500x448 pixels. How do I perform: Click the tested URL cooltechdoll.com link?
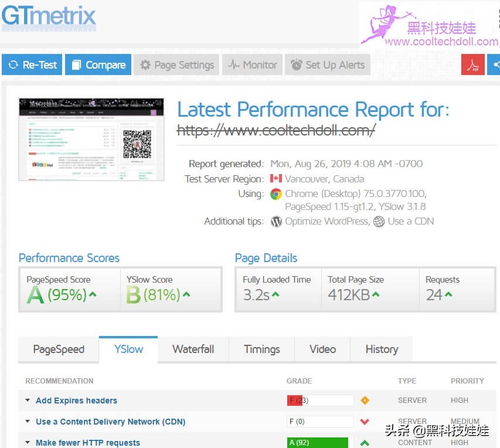click(x=276, y=130)
